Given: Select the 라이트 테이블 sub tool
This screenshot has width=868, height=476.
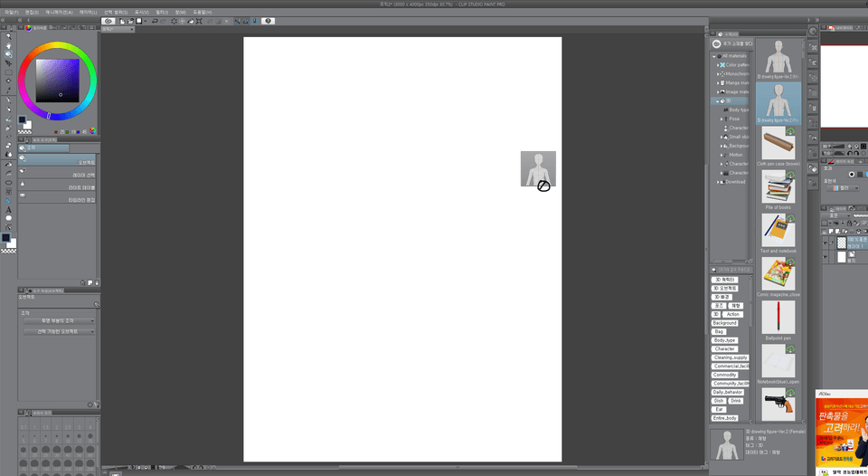Looking at the screenshot, I should coord(58,186).
